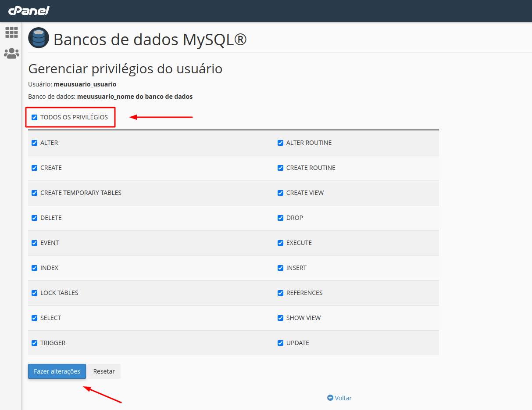The height and width of the screenshot is (410, 532).
Task: Toggle the INDEX privilege checkbox
Action: click(x=35, y=268)
